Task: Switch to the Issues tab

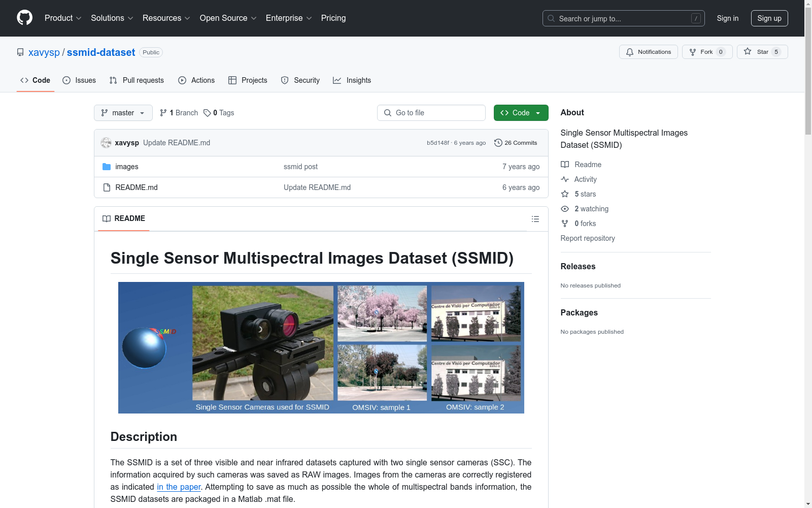Action: point(79,80)
